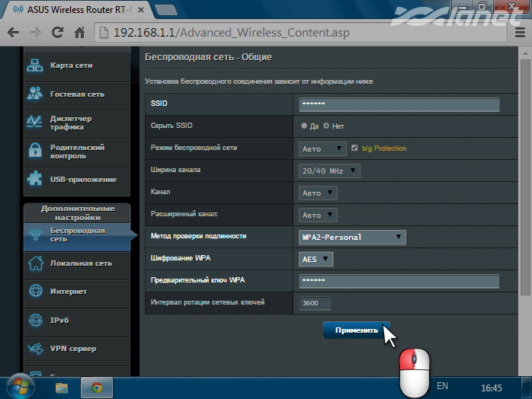
Task: Open the WPA2-Personal authentication dropdown
Action: [352, 238]
